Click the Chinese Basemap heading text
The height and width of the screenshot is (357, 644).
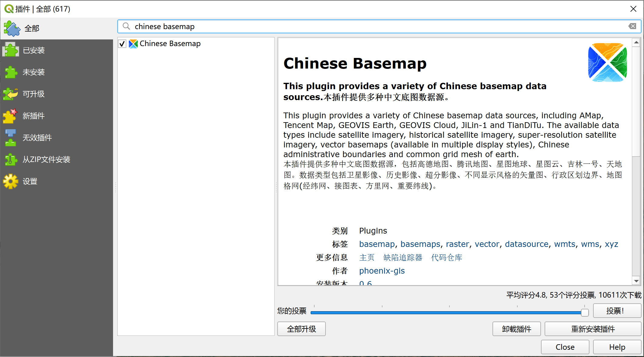pos(355,63)
